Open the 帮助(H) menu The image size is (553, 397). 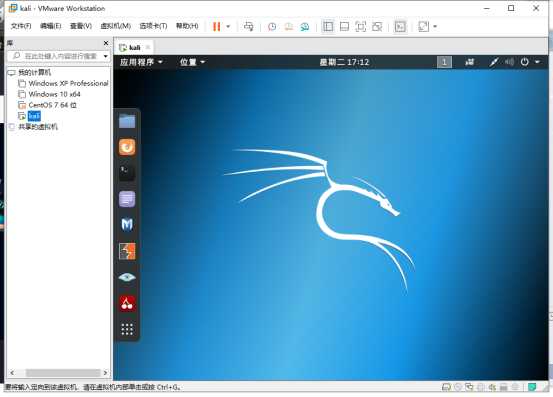(x=187, y=26)
